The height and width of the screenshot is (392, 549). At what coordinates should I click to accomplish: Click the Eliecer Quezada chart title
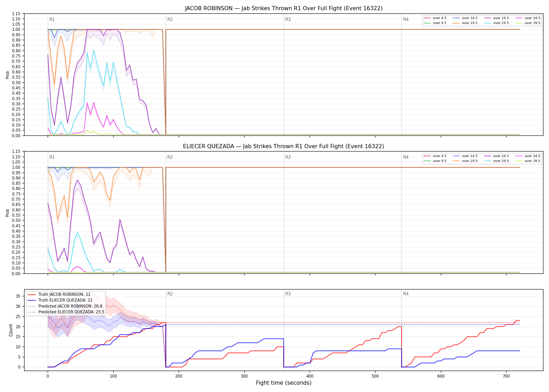284,146
